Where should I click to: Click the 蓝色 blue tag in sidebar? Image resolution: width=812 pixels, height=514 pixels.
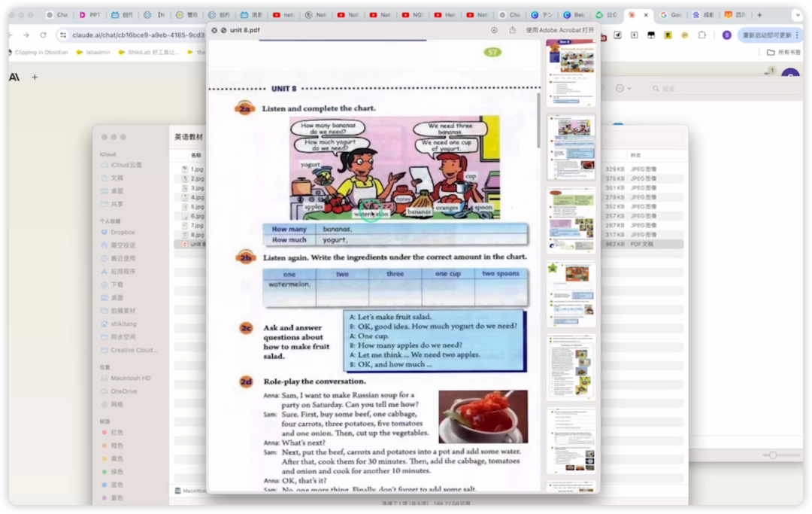tap(117, 485)
